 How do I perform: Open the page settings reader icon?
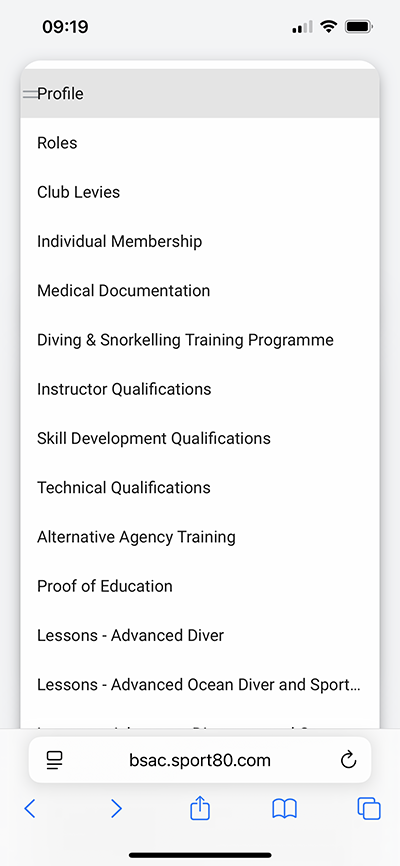55,761
